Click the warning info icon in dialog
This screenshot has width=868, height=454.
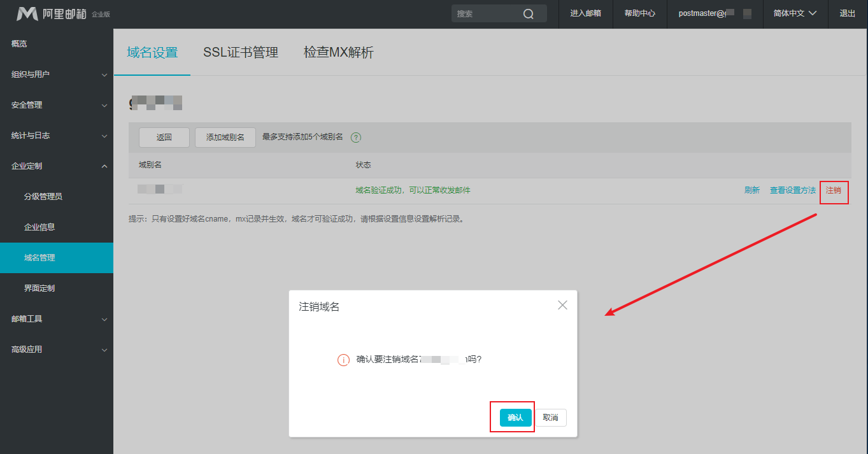(343, 360)
